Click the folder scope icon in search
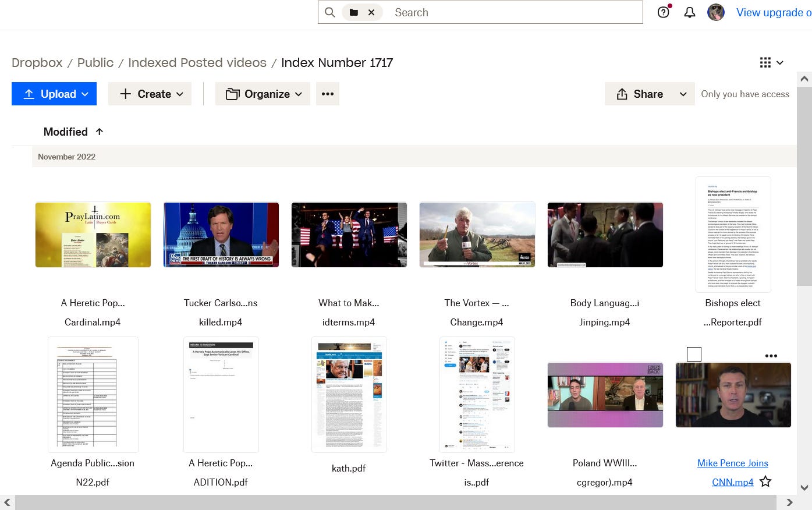The width and height of the screenshot is (812, 510). tap(353, 12)
